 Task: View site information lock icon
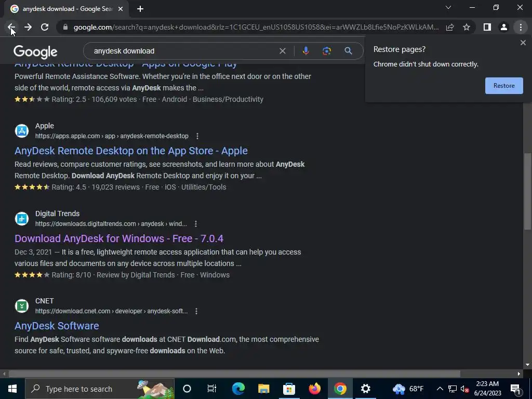coord(65,27)
